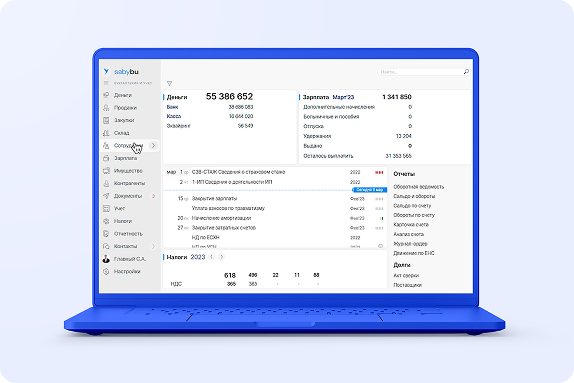Open the Продажи sidebar icon
This screenshot has width=574, height=383.
[x=106, y=108]
